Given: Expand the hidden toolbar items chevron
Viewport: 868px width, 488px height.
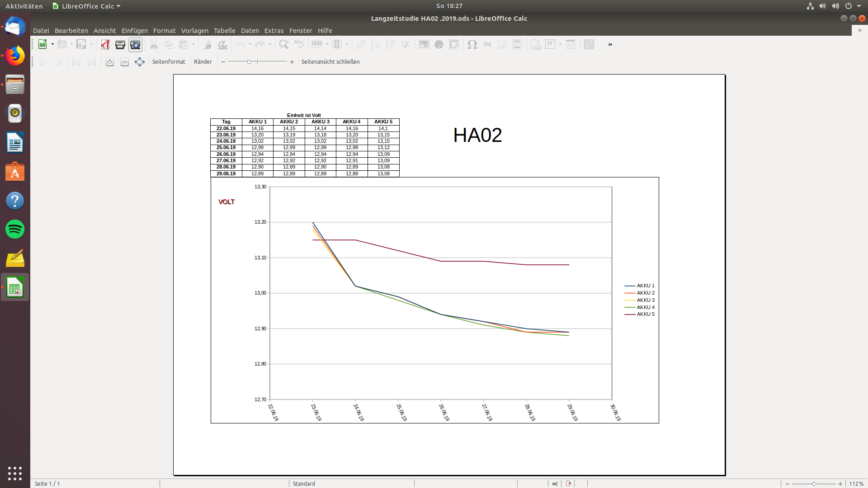Looking at the screenshot, I should 610,44.
